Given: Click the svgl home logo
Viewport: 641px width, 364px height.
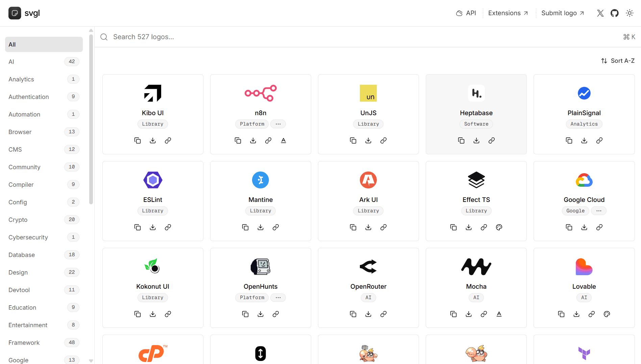Looking at the screenshot, I should [24, 13].
